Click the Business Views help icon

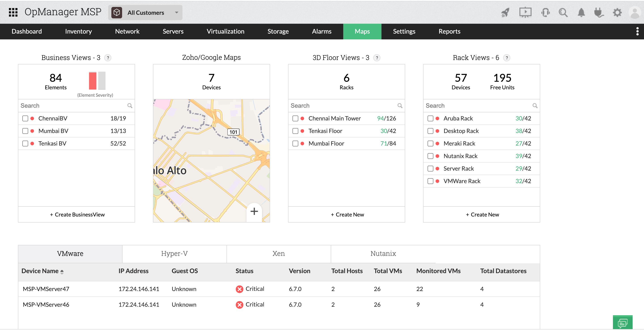pyautogui.click(x=108, y=58)
